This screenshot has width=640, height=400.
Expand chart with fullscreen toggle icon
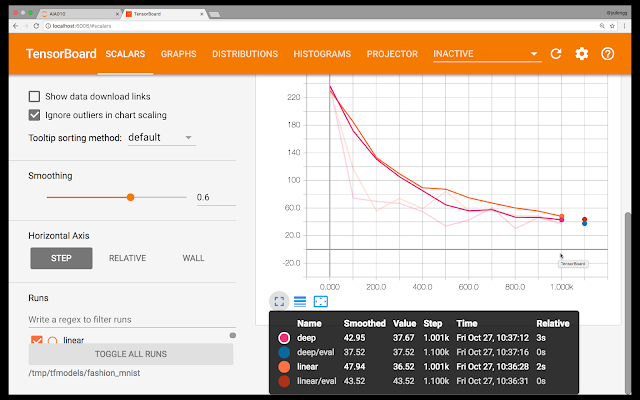279,302
